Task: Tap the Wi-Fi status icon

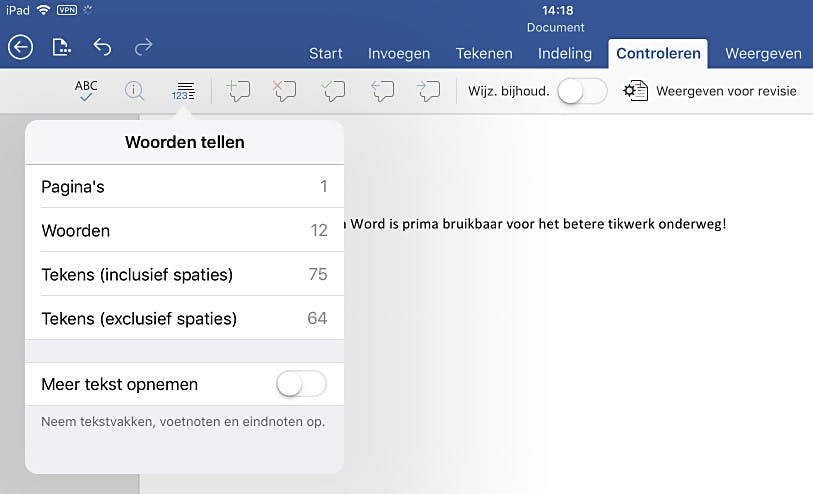Action: coord(44,10)
